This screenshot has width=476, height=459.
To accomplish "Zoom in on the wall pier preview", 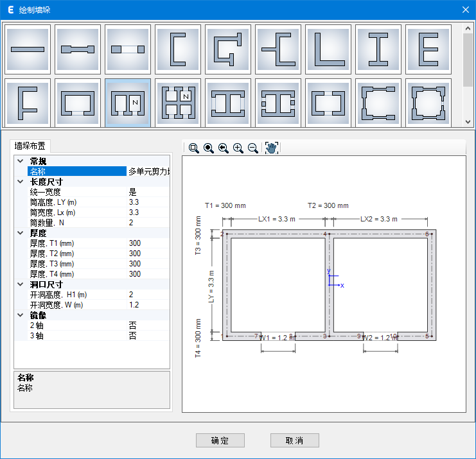I will (x=238, y=148).
